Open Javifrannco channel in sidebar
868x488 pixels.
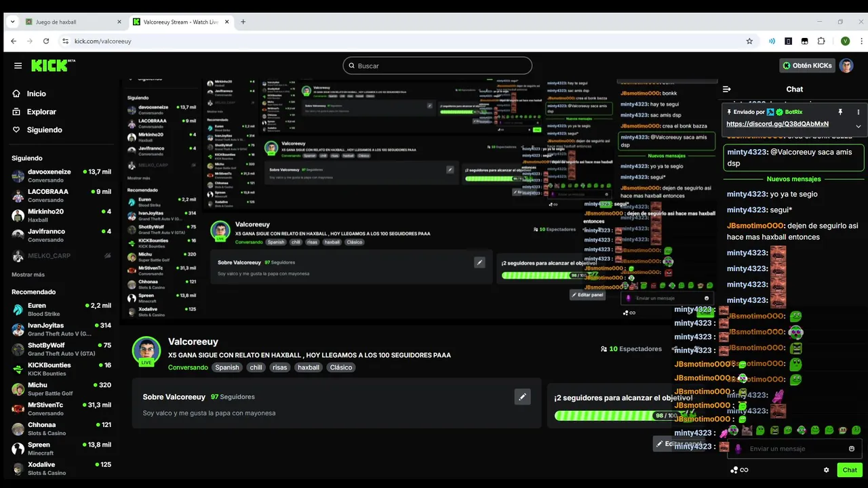pos(61,235)
